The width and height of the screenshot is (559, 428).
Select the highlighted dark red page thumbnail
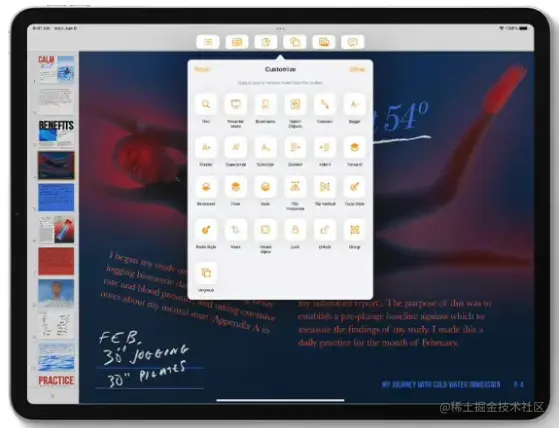(56, 165)
